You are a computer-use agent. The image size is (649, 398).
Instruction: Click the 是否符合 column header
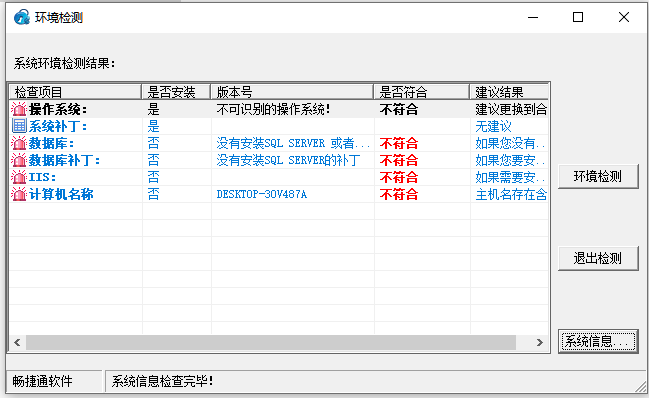tap(421, 92)
